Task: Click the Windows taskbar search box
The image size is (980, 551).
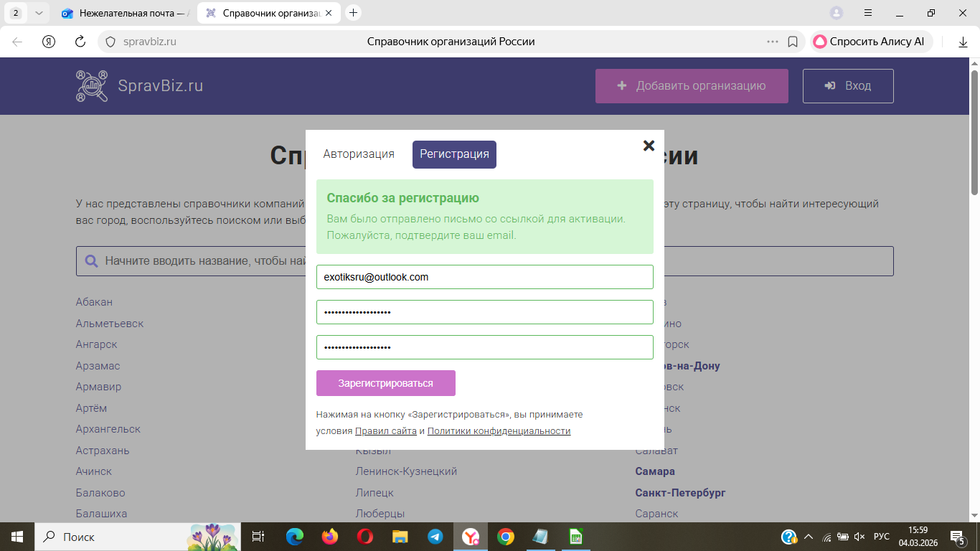Action: (x=136, y=537)
